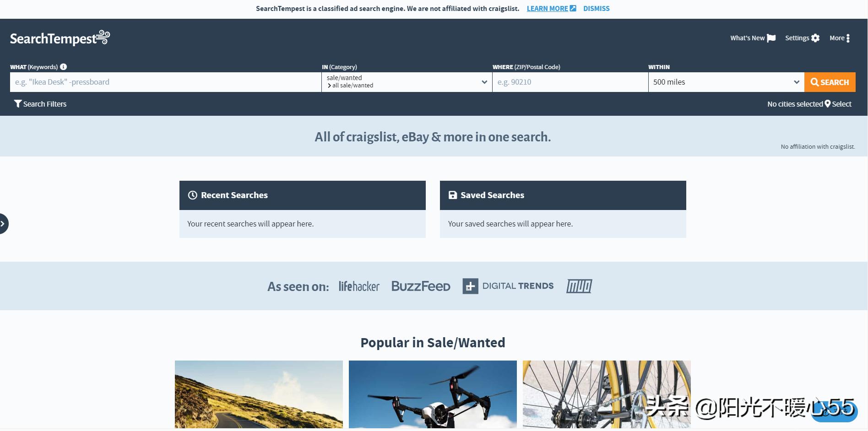Image resolution: width=868 pixels, height=431 pixels.
Task: Click the 'All of craigslist, eBay' headline
Action: coord(433,137)
